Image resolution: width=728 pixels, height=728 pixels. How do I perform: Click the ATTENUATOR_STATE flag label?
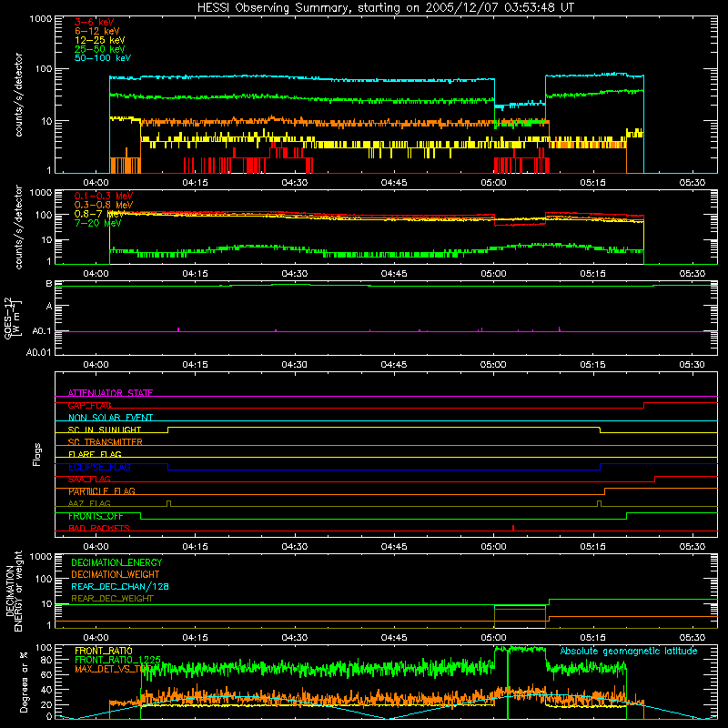point(110,393)
